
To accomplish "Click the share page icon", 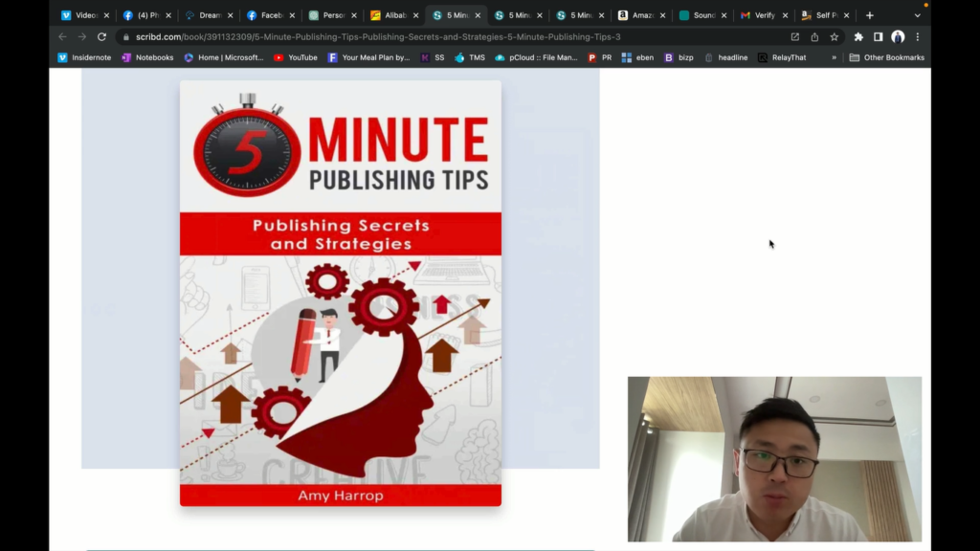I will [x=814, y=37].
